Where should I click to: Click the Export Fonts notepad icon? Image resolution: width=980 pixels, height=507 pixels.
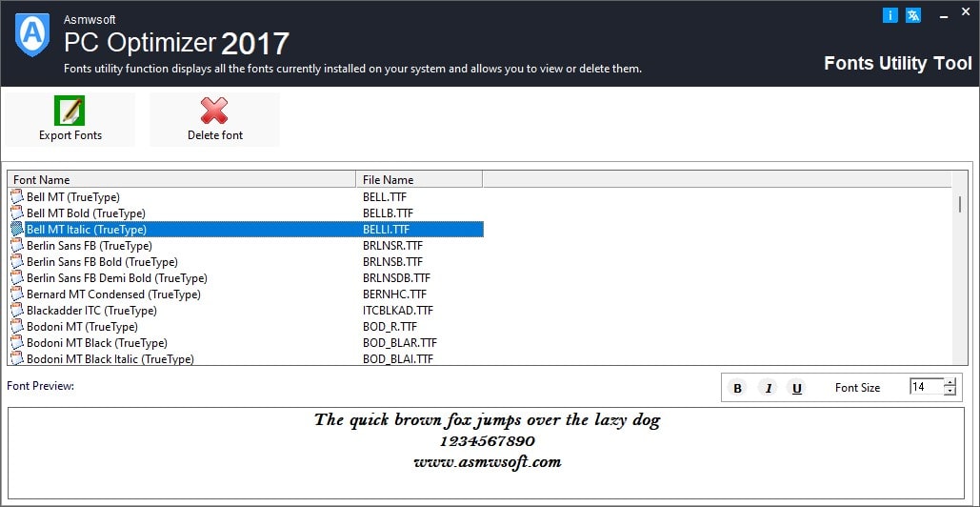tap(70, 111)
